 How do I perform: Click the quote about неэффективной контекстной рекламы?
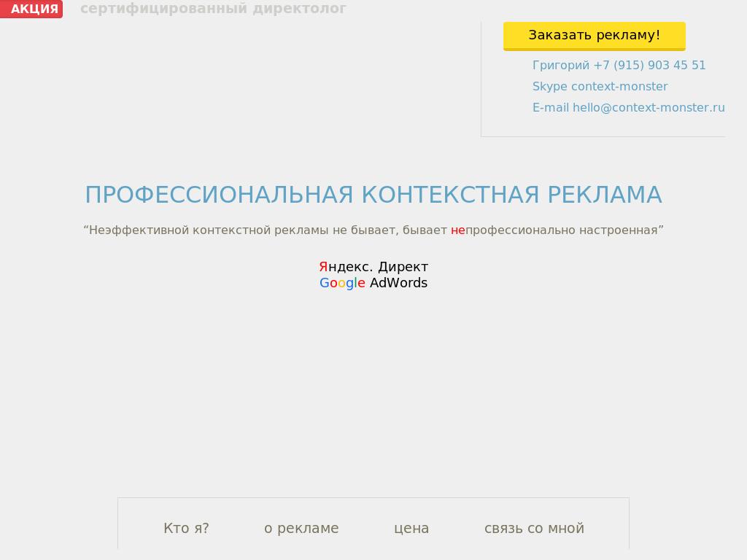(x=373, y=230)
